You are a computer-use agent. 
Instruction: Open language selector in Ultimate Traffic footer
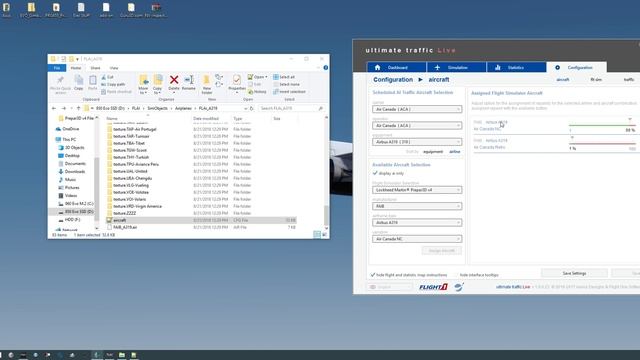click(389, 287)
